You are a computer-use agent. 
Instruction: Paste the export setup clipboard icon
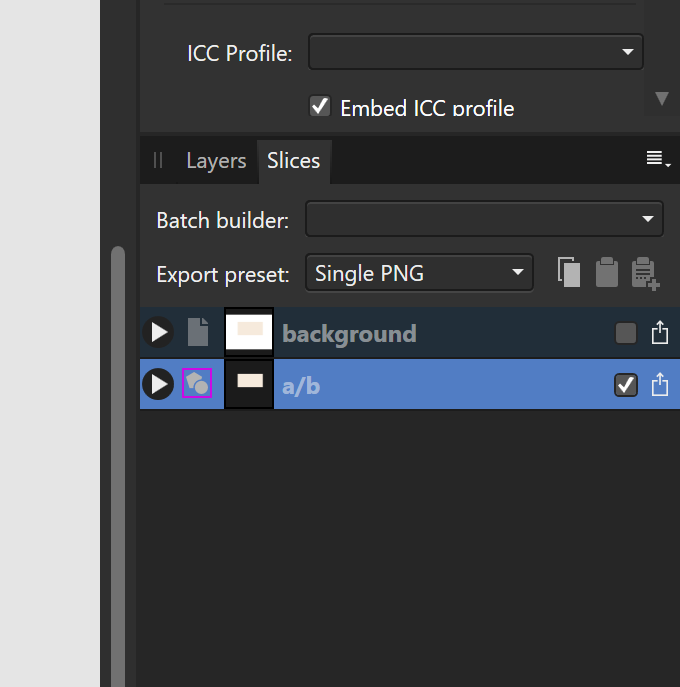pos(607,273)
